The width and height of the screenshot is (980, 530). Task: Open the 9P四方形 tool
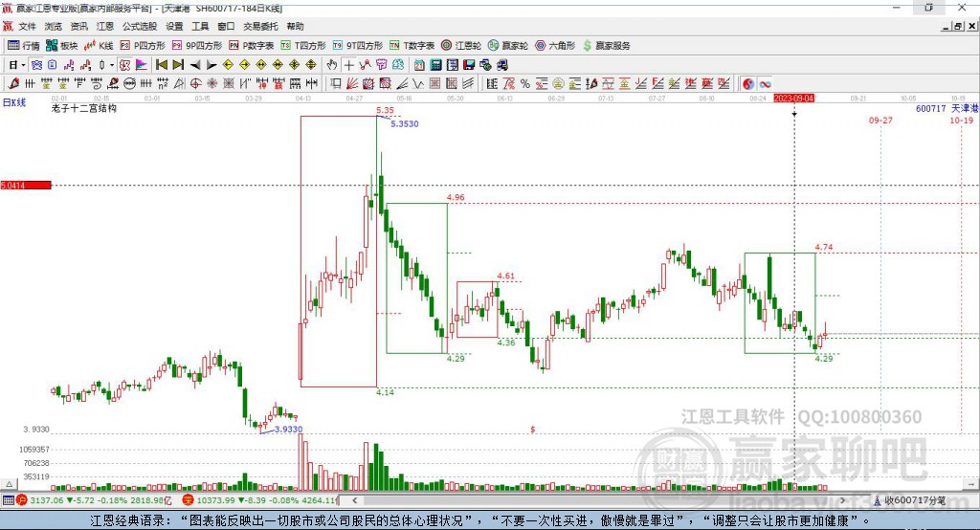[x=197, y=46]
